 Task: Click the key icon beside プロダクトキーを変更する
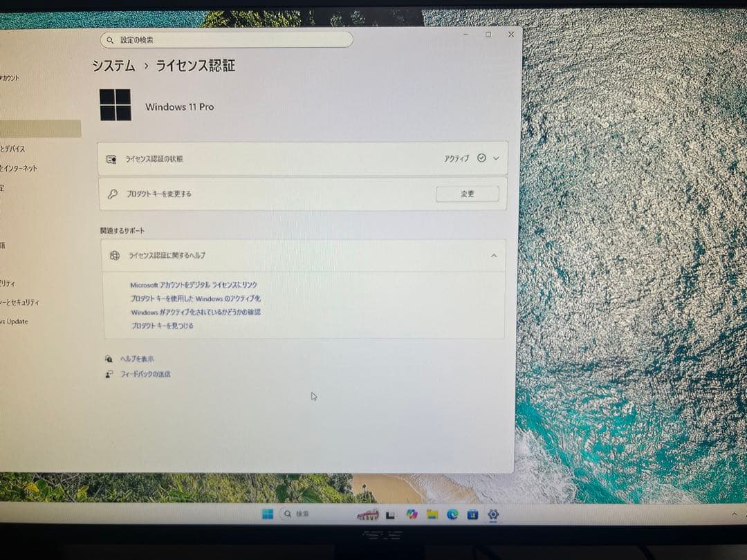111,194
